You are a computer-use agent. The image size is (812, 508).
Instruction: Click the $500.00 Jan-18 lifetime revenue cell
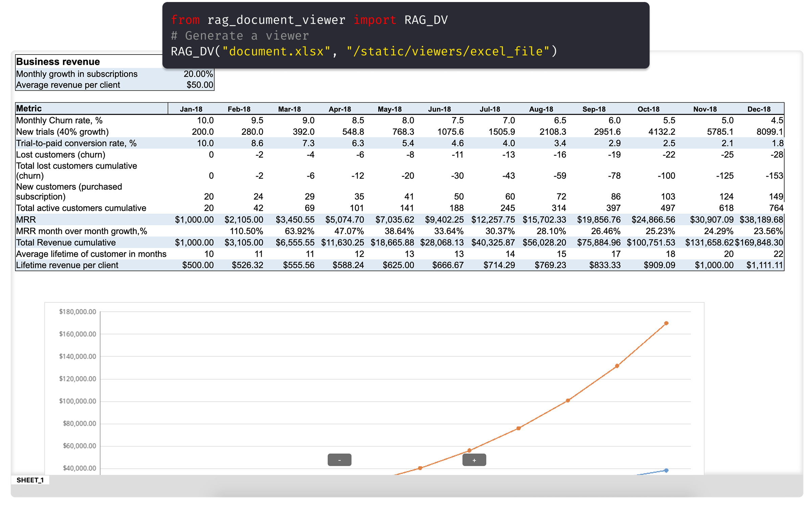[198, 265]
